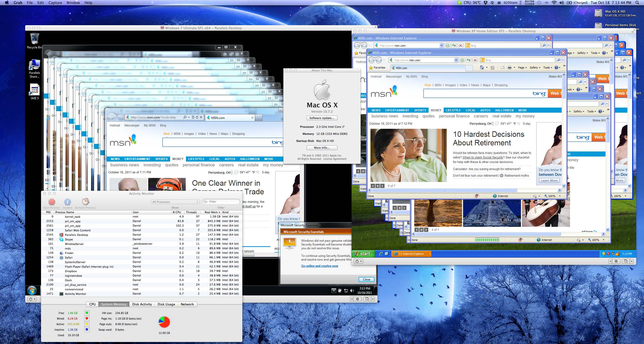Switch to Disk Activity tab in Activity Monitor
Image resolution: width=644 pixels, height=344 pixels.
coord(142,304)
